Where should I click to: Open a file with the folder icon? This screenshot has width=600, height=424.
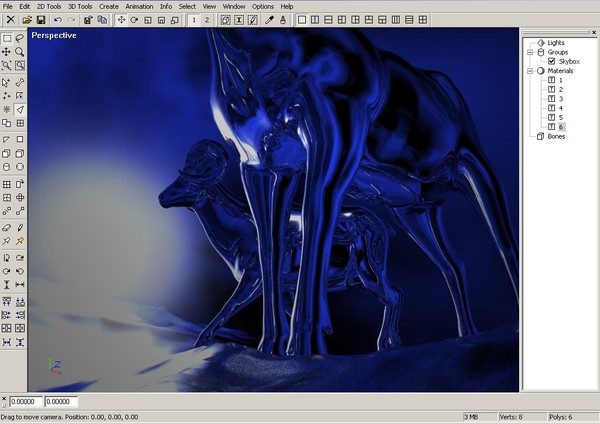[27, 20]
